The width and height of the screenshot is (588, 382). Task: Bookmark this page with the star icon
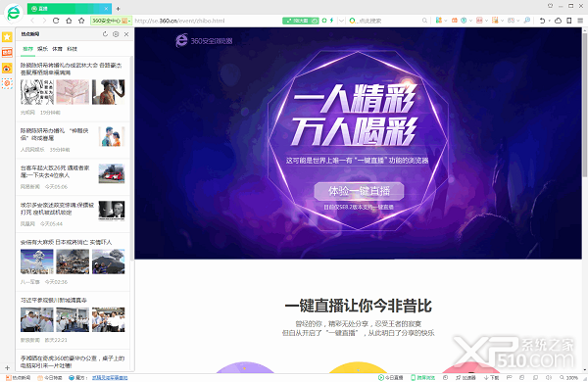[81, 21]
